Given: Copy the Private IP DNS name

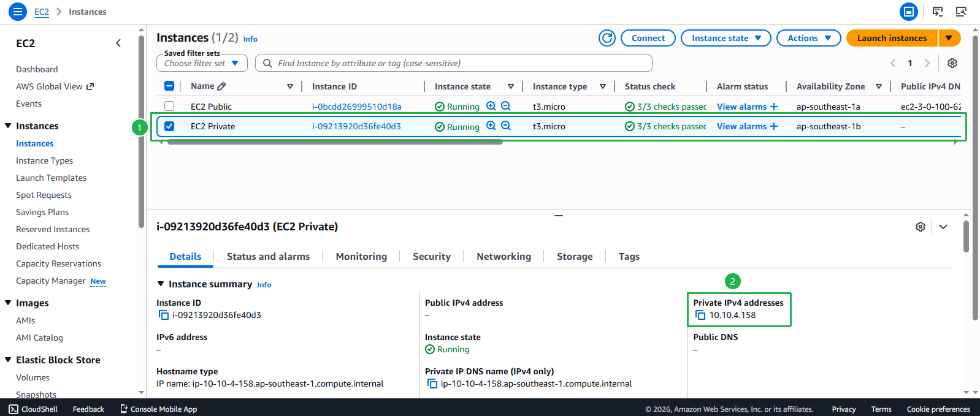Looking at the screenshot, I should (x=432, y=384).
